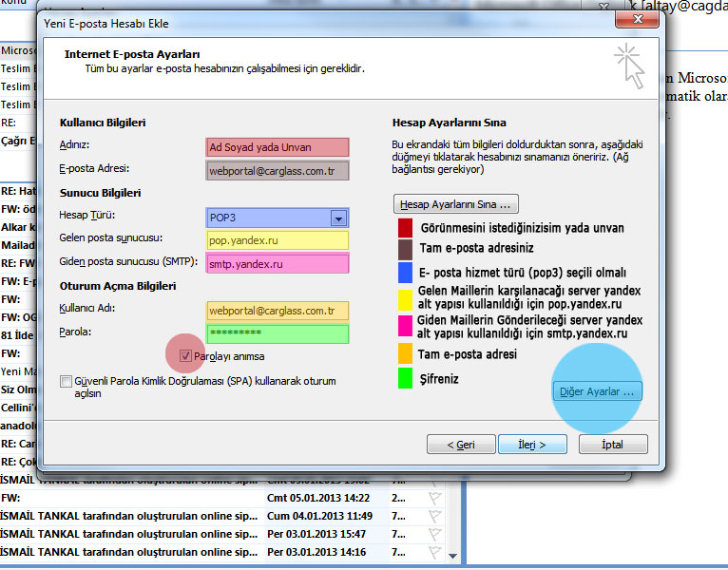The image size is (728, 570).
Task: Click the orange legend swatch for Tam e-posta adresi
Action: [405, 352]
